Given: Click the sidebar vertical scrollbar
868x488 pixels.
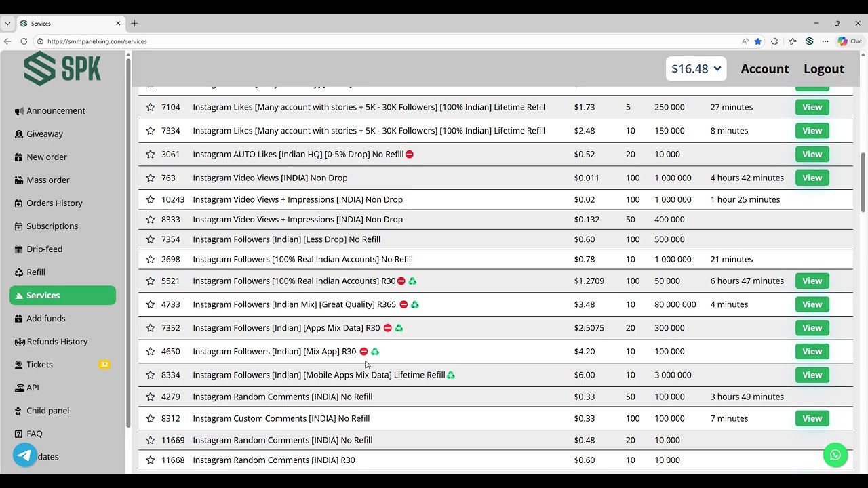Looking at the screenshot, I should coord(128,244).
